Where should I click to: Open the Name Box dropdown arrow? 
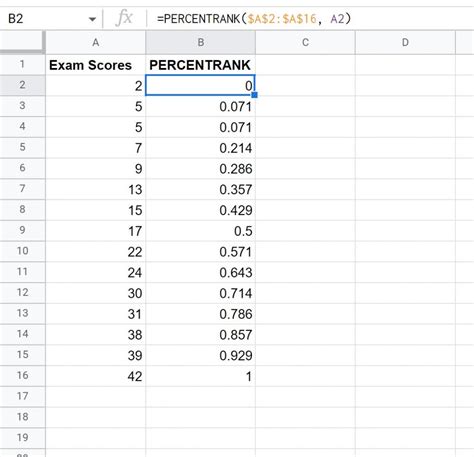click(x=92, y=19)
